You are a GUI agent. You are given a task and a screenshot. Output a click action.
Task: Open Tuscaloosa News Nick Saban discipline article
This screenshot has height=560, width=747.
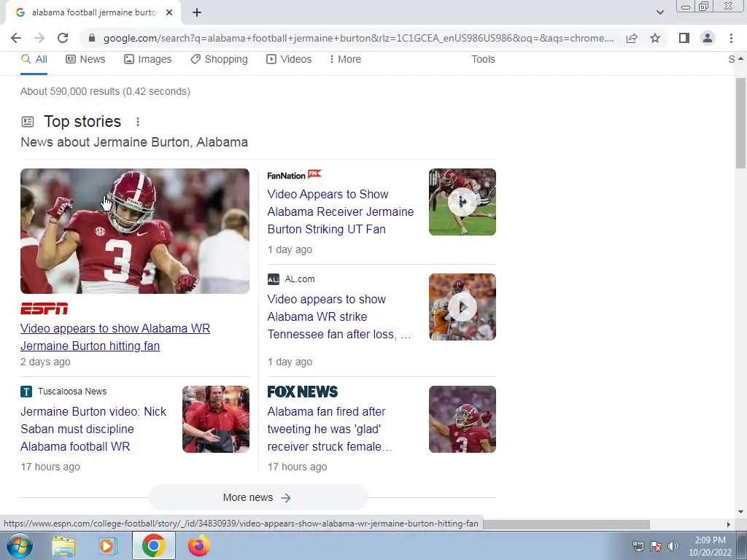pyautogui.click(x=93, y=429)
